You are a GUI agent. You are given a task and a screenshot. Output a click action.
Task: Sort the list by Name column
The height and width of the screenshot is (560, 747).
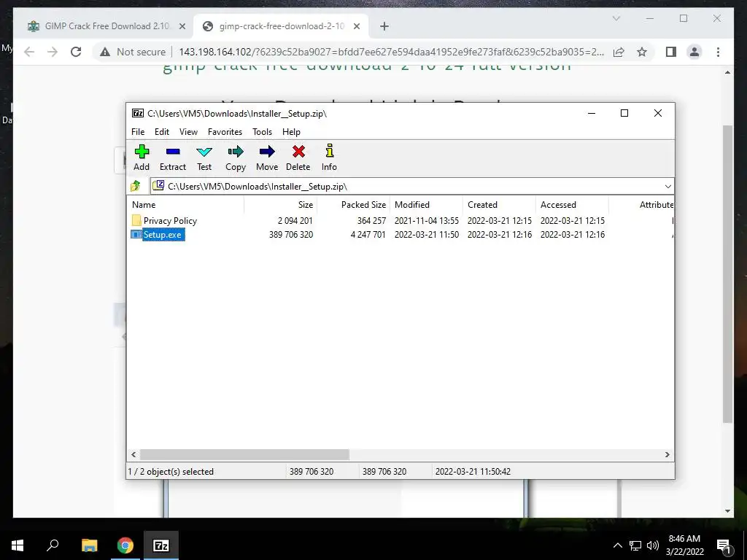point(186,205)
